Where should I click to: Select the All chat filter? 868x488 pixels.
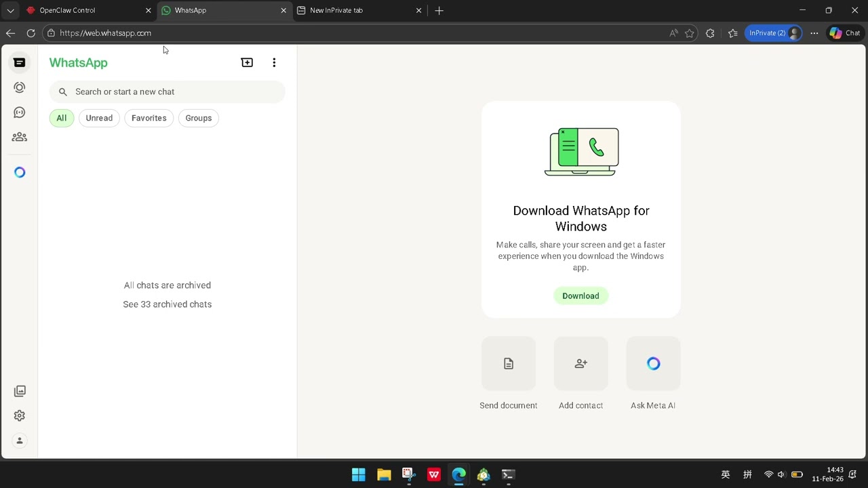(61, 118)
